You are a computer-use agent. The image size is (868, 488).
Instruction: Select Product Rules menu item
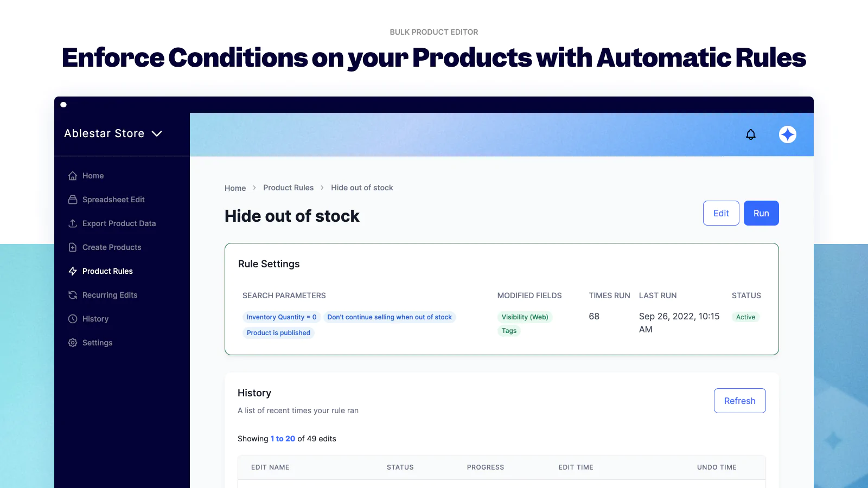click(x=107, y=271)
